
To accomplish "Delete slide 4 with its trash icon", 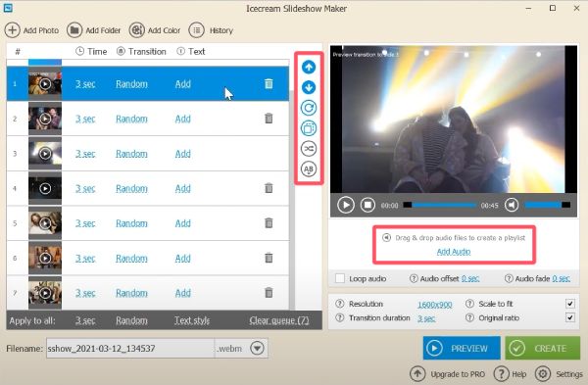I will (x=269, y=188).
